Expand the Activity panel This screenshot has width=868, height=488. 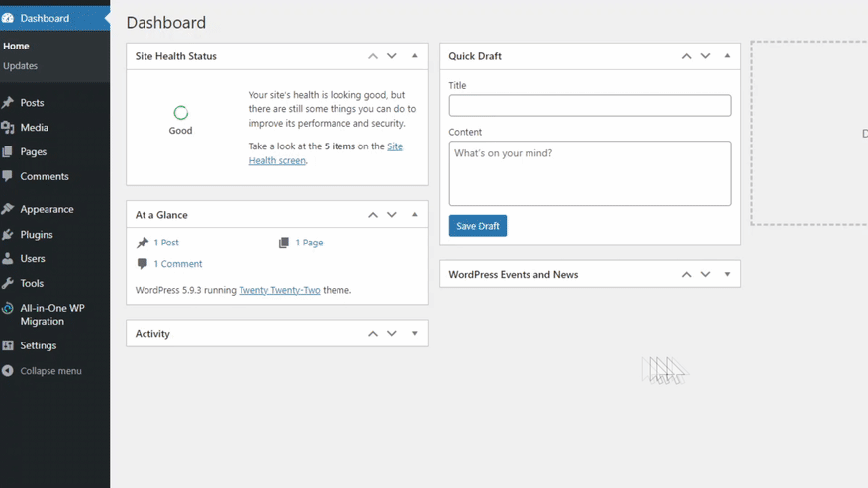[x=415, y=334]
